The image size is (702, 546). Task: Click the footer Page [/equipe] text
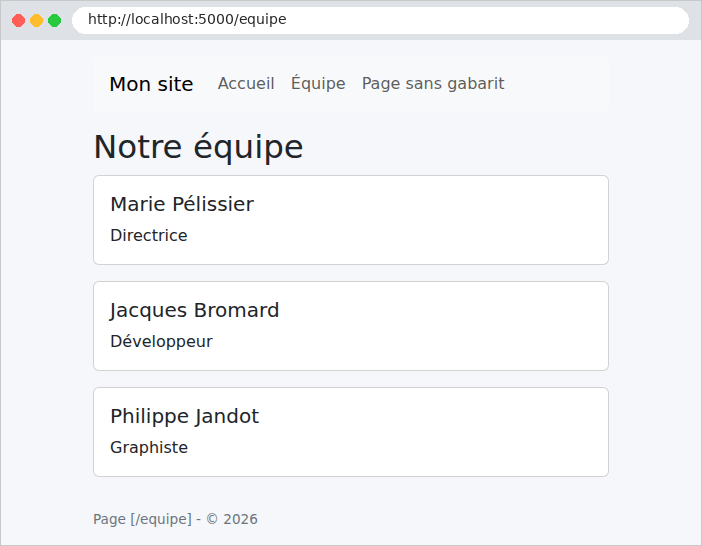coord(142,519)
